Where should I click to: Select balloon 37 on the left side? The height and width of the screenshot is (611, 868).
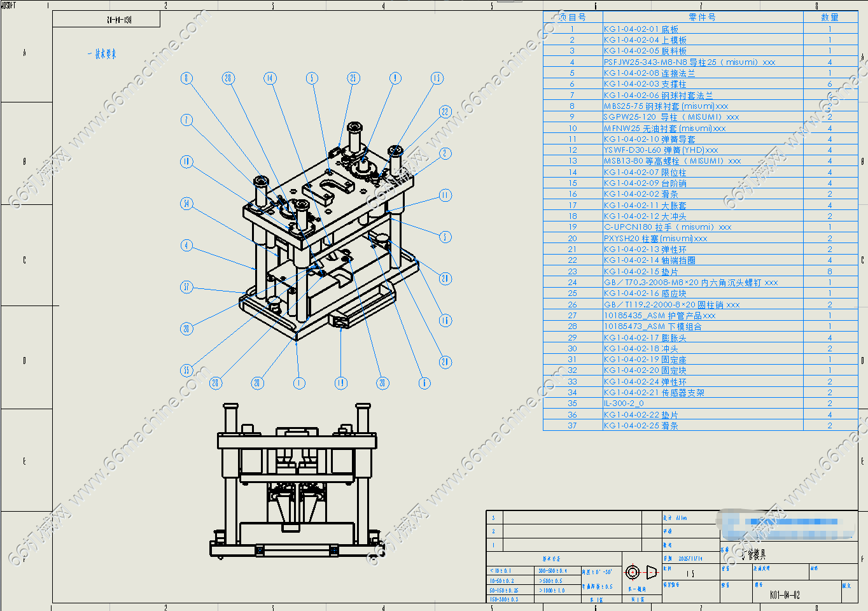click(x=186, y=287)
